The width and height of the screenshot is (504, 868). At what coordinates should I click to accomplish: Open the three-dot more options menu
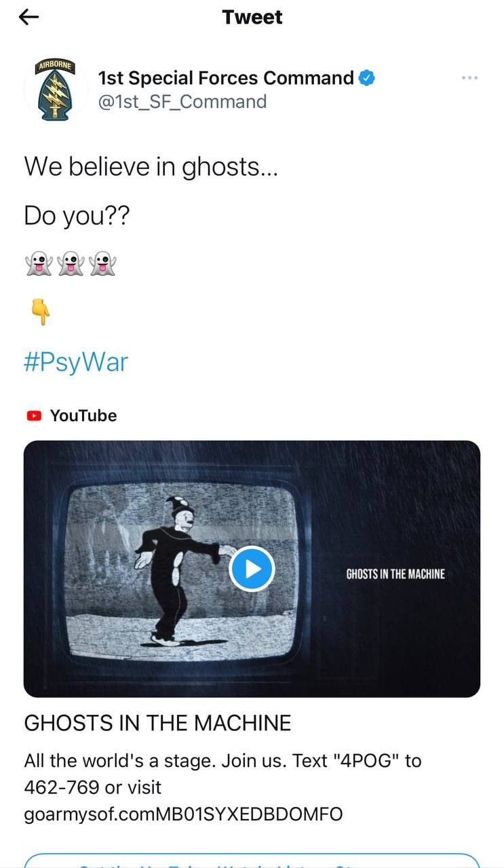click(x=469, y=78)
